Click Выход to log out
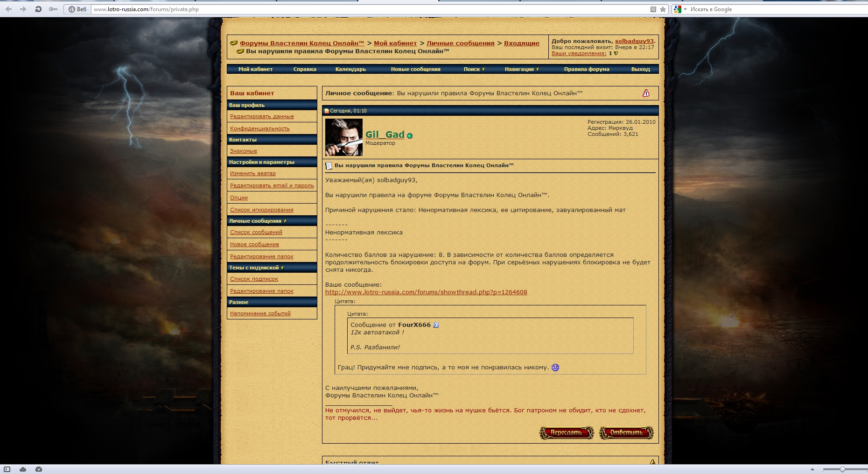Image resolution: width=868 pixels, height=474 pixels. pyautogui.click(x=640, y=69)
